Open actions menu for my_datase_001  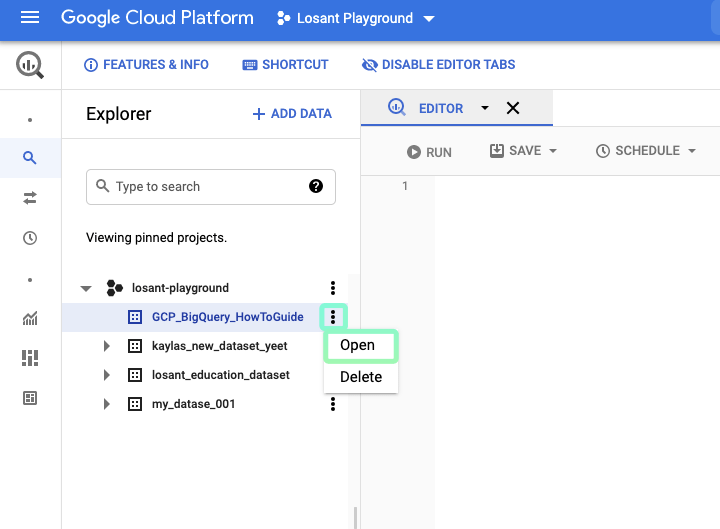333,404
